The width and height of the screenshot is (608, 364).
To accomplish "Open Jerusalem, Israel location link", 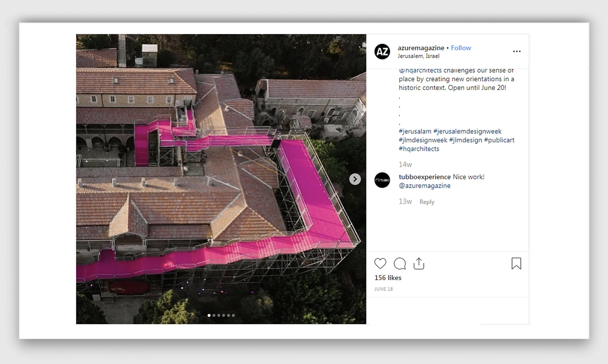I will pos(418,56).
